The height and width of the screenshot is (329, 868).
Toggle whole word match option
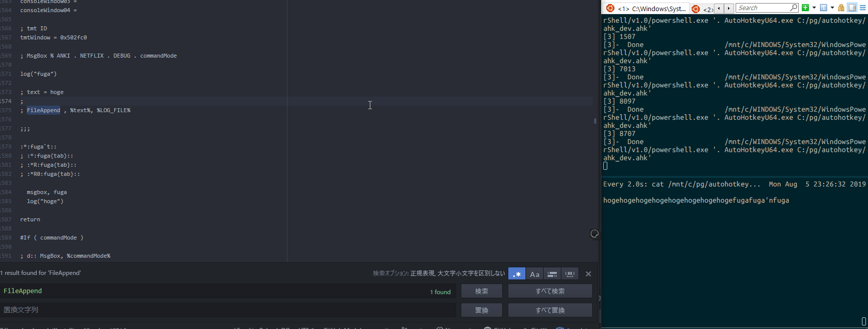point(570,274)
